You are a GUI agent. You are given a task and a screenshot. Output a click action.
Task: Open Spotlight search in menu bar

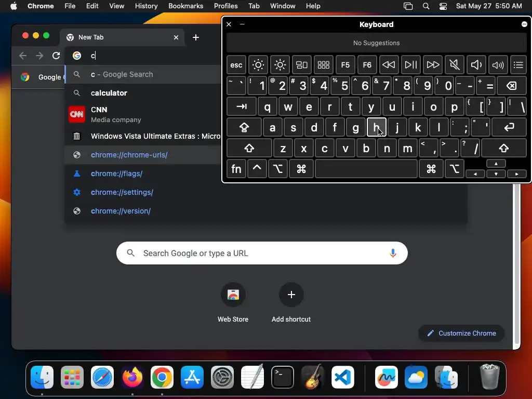(x=426, y=6)
